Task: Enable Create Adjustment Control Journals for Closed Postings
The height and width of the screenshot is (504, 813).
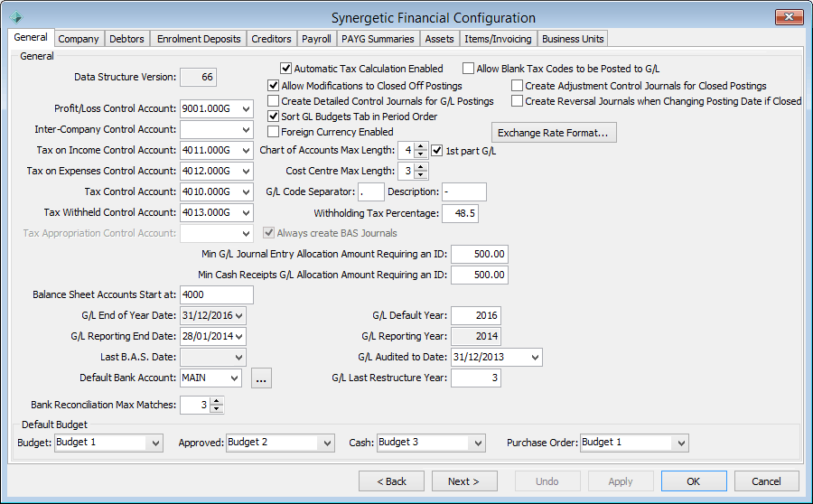Action: tap(517, 86)
